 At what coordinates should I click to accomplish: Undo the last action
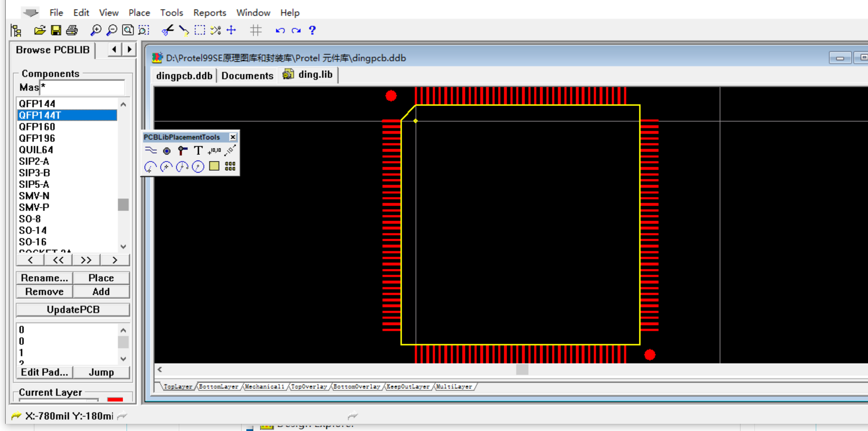click(x=280, y=31)
